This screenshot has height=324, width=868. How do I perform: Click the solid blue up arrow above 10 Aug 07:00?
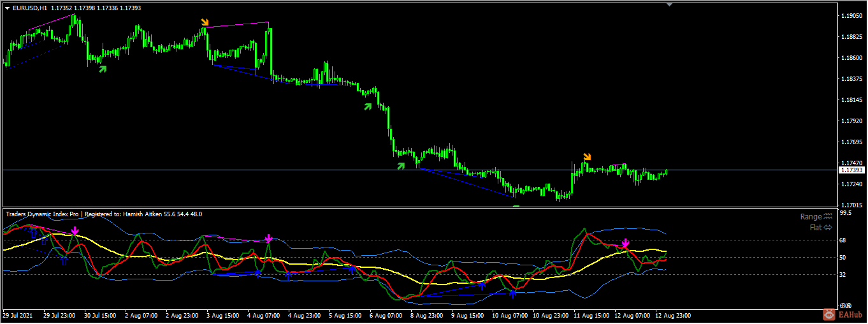(513, 293)
